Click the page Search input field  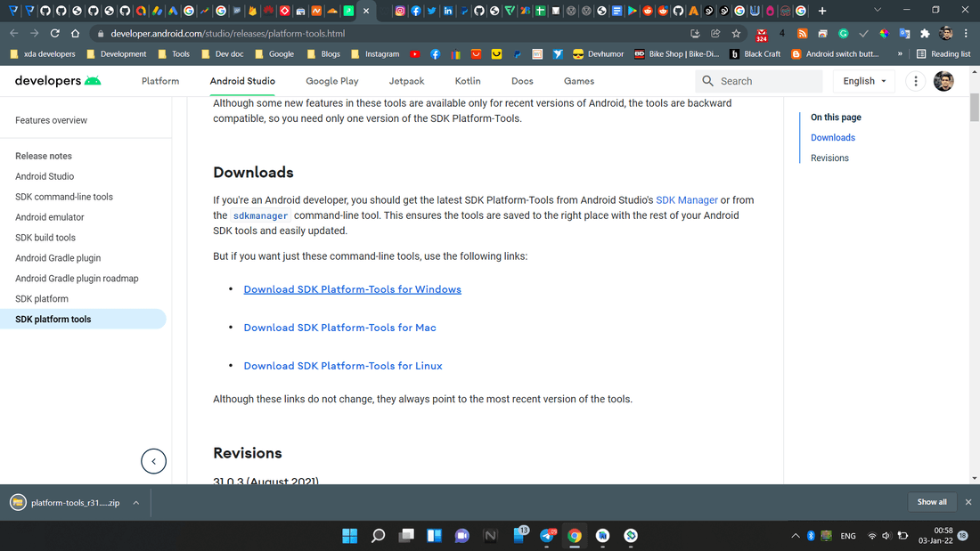[759, 81]
